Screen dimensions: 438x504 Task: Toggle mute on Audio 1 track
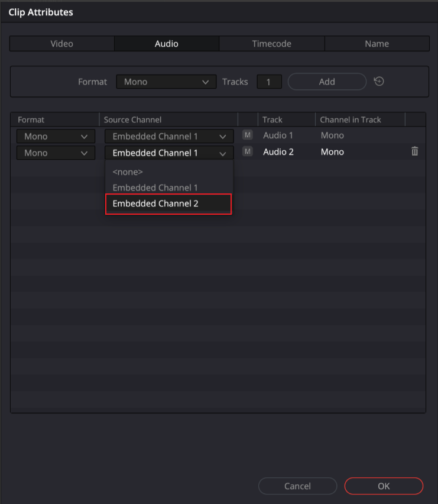click(248, 135)
